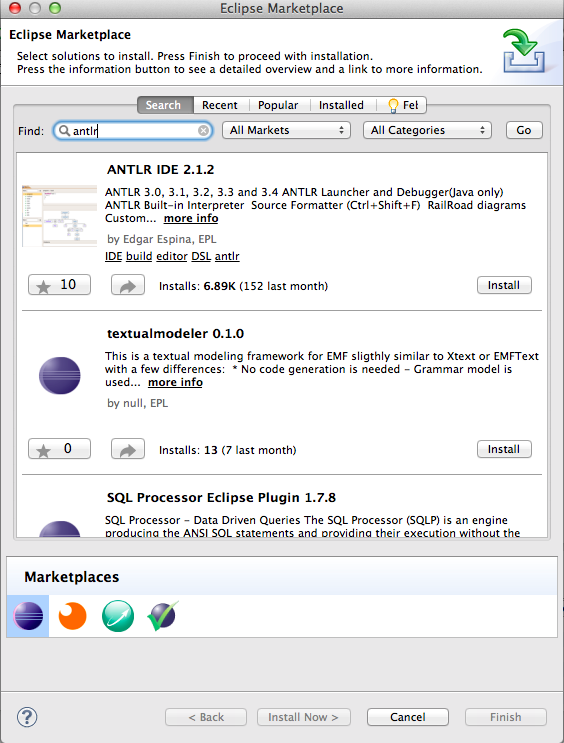Favorite ANTLR IDE star button
This screenshot has height=743, width=564.
coord(59,285)
